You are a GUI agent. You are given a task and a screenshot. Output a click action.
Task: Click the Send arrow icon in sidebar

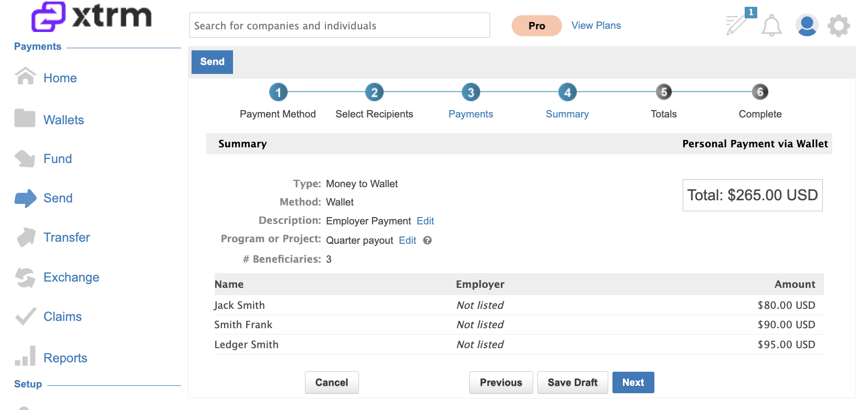(25, 198)
